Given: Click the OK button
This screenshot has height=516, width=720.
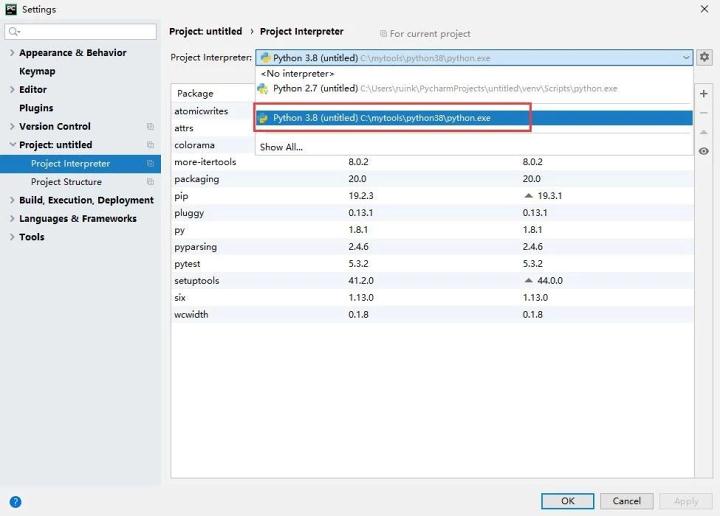Looking at the screenshot, I should (568, 501).
